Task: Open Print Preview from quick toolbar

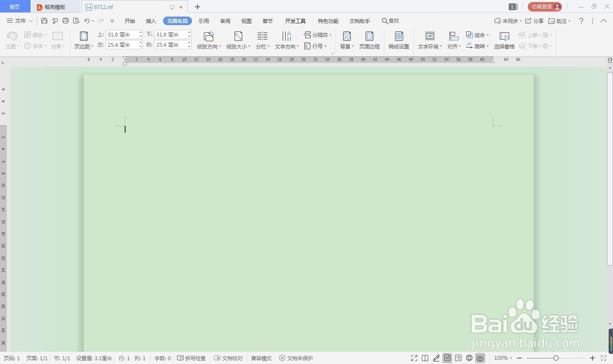Action: point(76,21)
